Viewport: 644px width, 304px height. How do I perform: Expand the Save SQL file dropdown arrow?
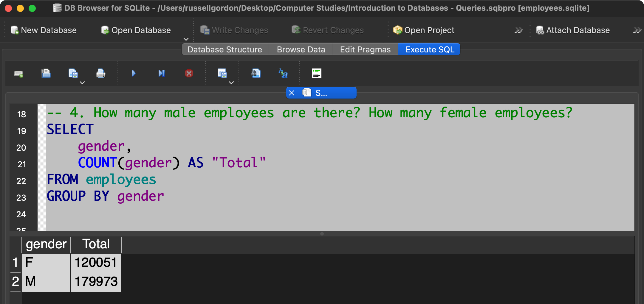point(82,83)
